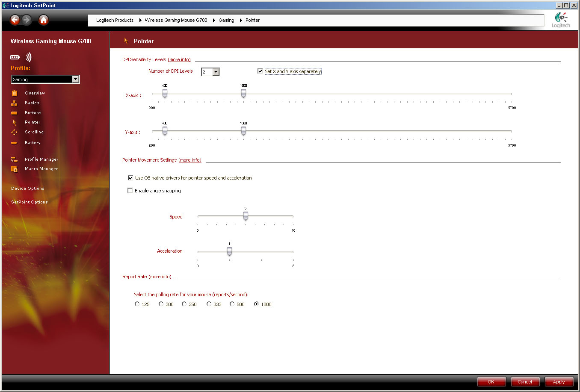Image resolution: width=580 pixels, height=392 pixels.
Task: Expand breadcrumb arrow before Gaming
Action: pos(214,20)
